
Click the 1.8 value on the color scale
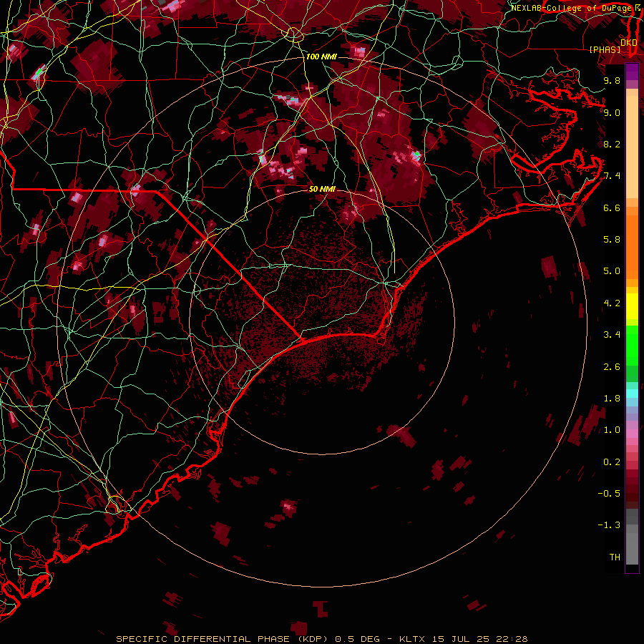point(612,399)
